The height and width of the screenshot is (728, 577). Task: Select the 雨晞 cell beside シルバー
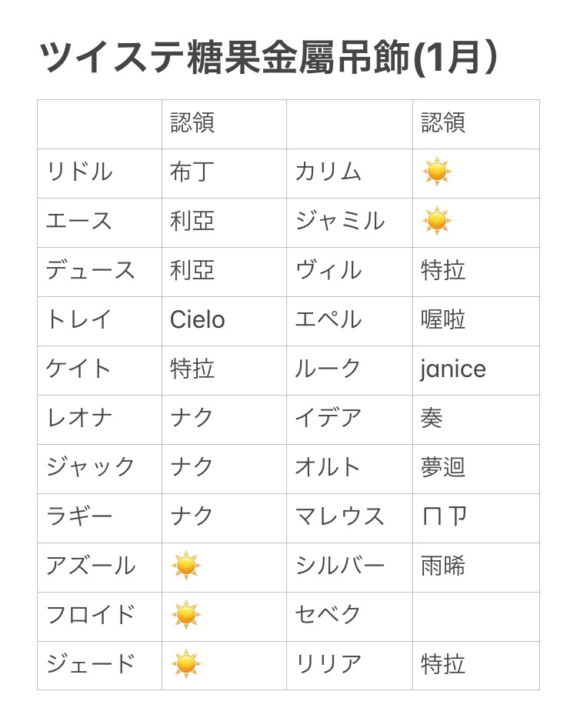[475, 567]
